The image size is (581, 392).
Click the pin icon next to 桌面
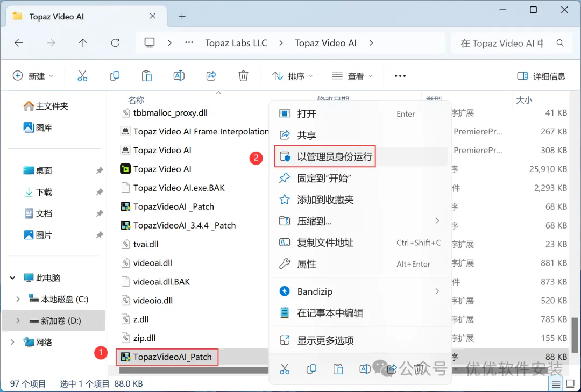100,170
